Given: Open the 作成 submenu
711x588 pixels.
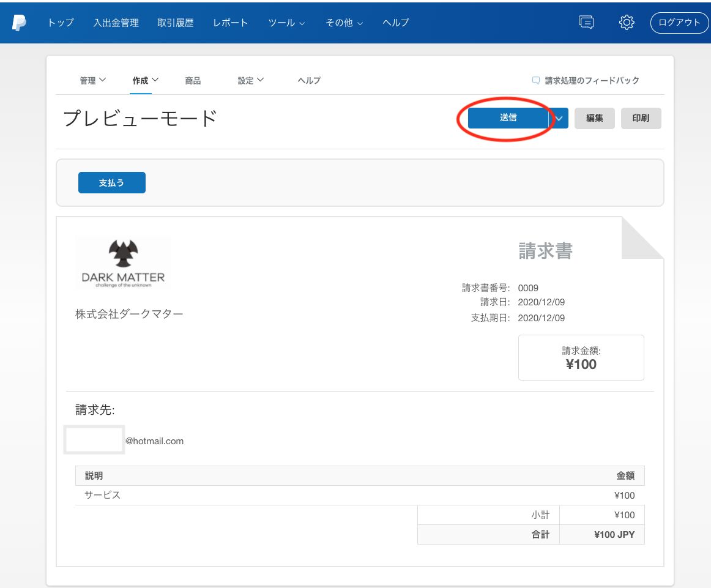Looking at the screenshot, I should (145, 80).
